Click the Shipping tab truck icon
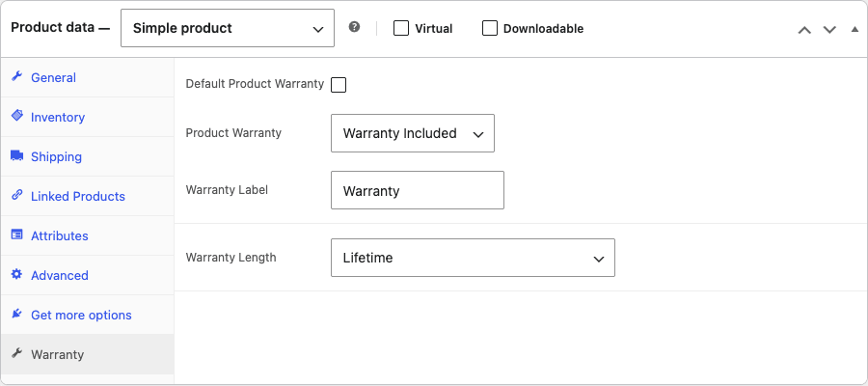The image size is (868, 386). point(17,155)
